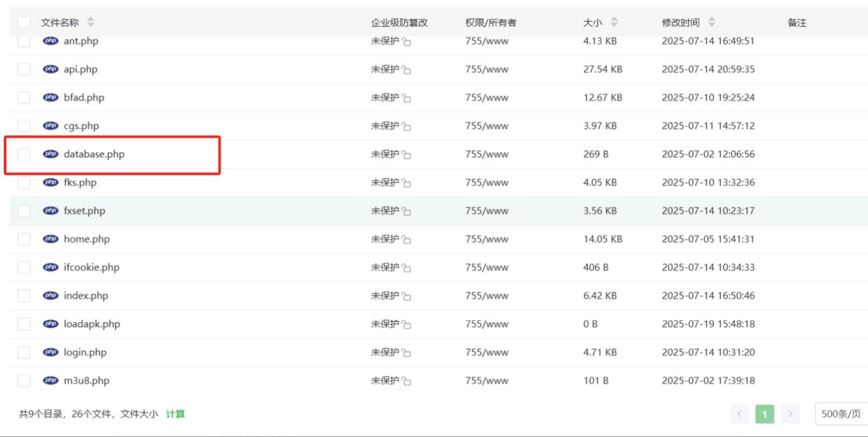
Task: Click the 企业级防篡改 column header
Action: [x=399, y=23]
